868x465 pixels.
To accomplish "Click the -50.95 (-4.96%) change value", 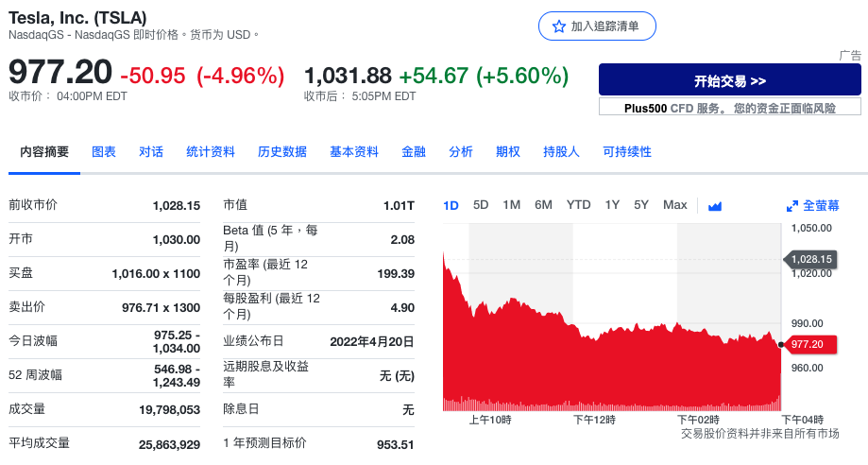I will 202,76.
